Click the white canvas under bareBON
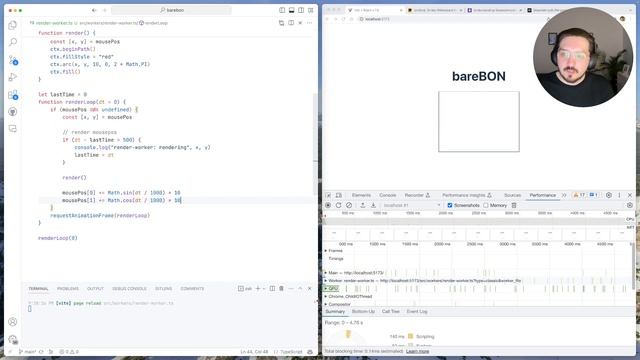 point(479,122)
